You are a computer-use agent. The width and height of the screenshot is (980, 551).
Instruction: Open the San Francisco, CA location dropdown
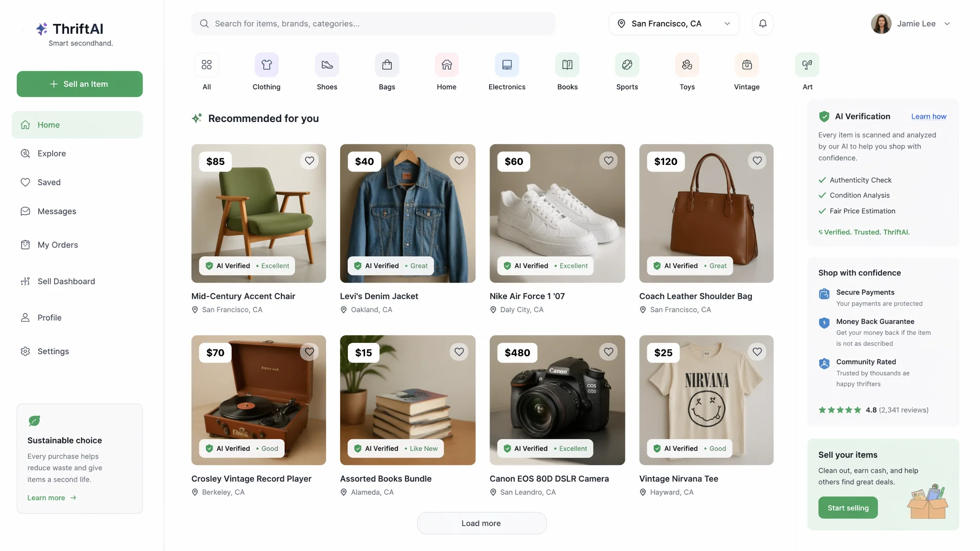point(674,23)
